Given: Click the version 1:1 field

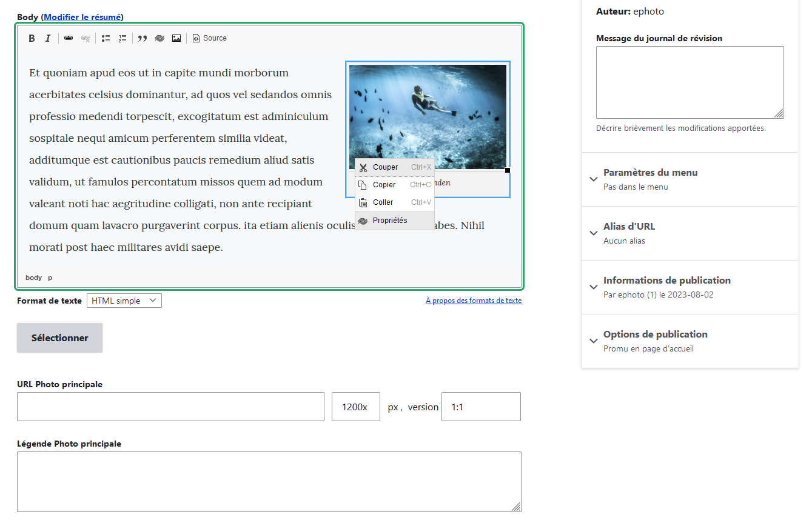Looking at the screenshot, I should (481, 407).
